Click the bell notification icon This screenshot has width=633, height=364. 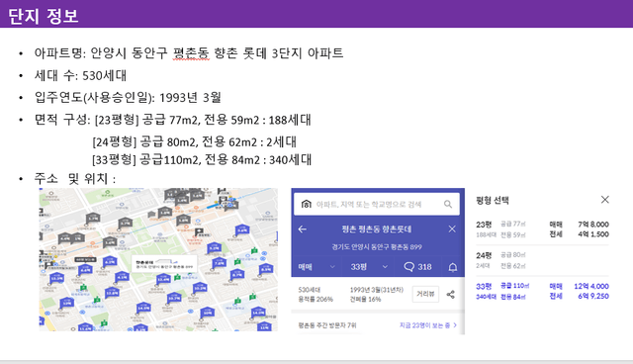click(453, 267)
